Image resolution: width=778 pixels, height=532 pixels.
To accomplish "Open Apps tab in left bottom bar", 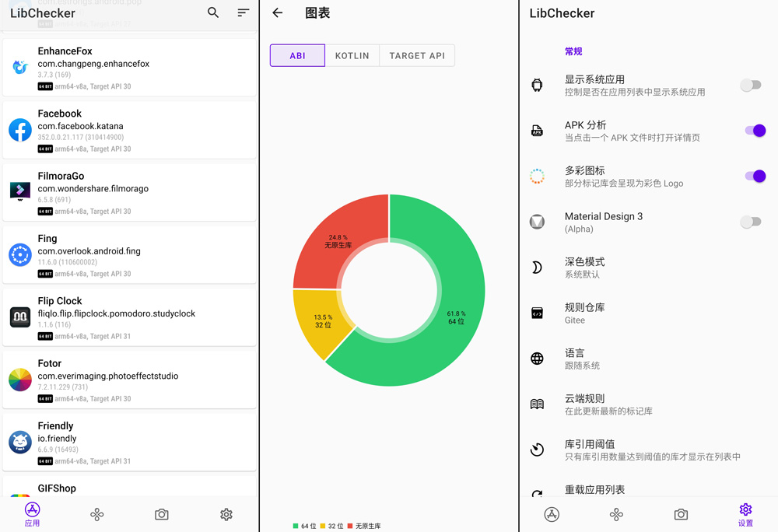I will coord(32,514).
